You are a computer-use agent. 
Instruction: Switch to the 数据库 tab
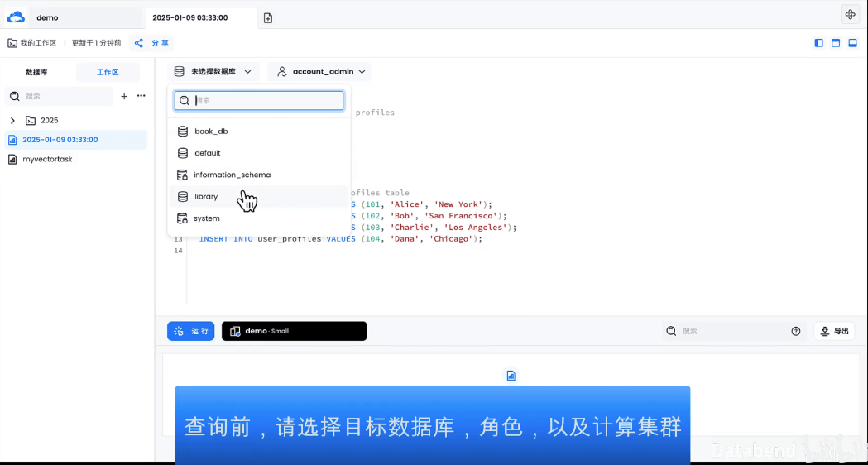[x=37, y=72]
